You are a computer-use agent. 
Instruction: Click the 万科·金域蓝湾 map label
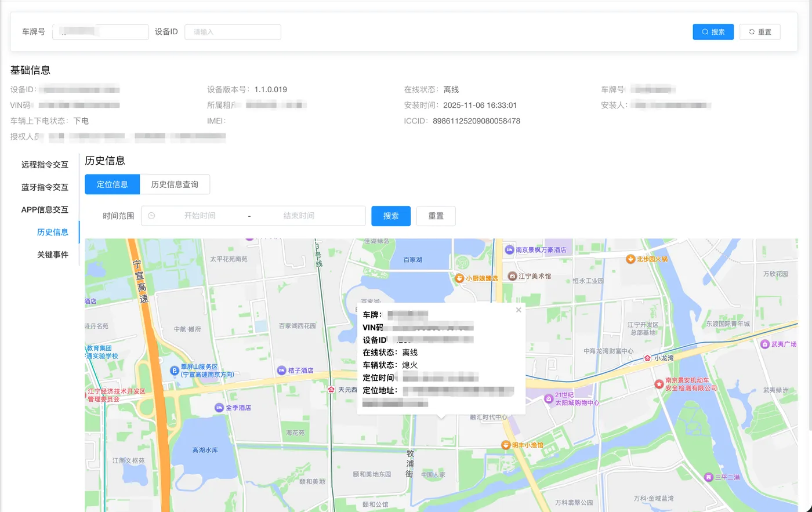[653, 498]
